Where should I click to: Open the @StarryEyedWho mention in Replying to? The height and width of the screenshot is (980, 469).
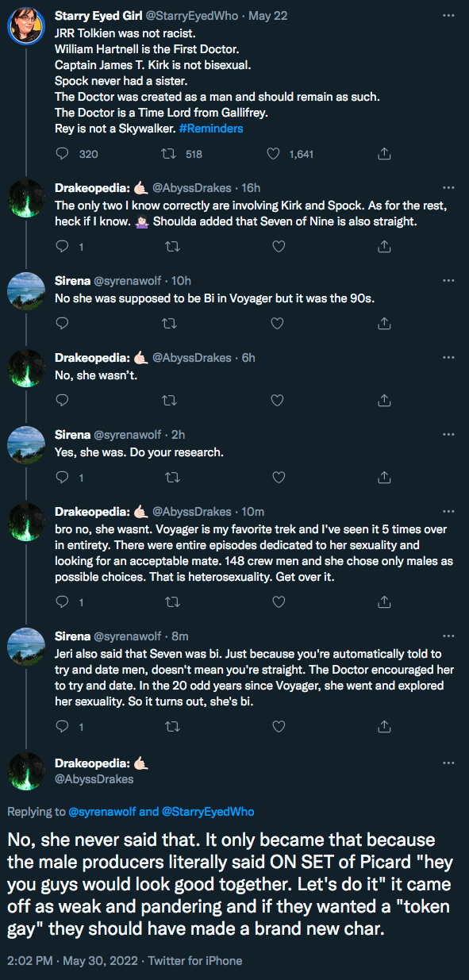click(x=209, y=811)
